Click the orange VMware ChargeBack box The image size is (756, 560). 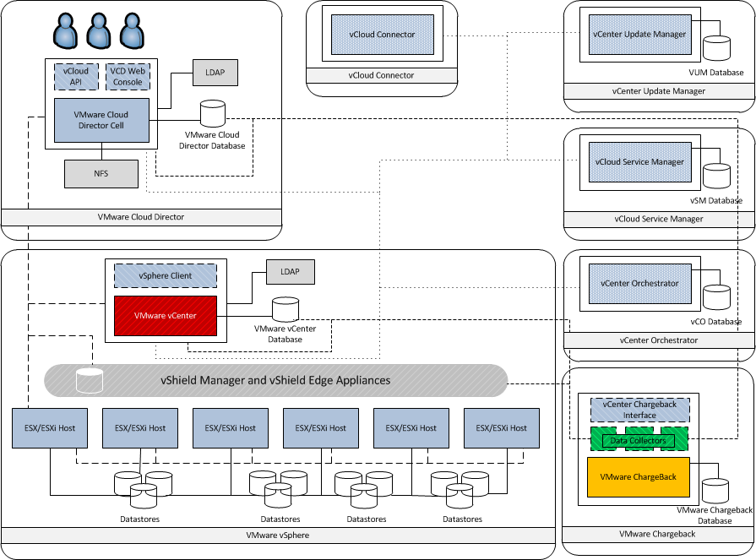click(639, 477)
